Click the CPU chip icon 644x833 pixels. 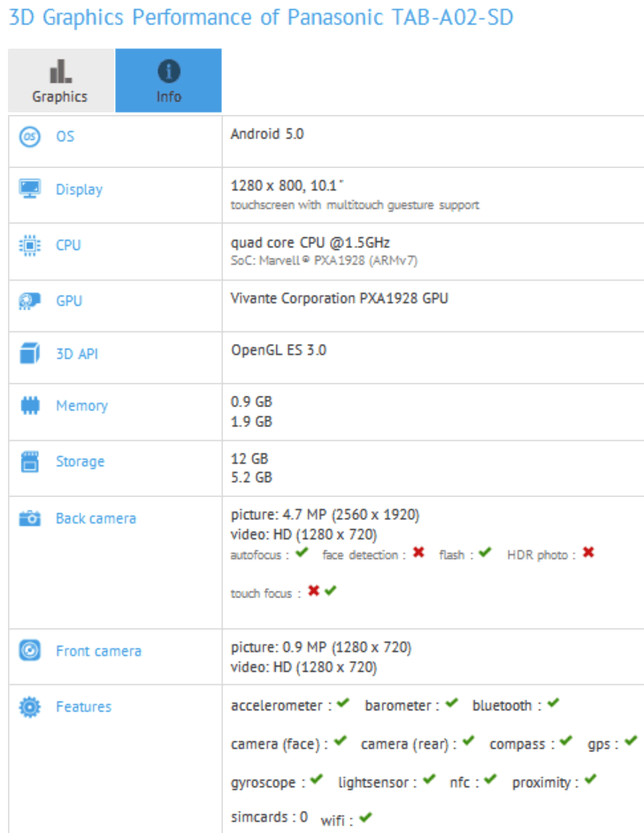tap(30, 246)
